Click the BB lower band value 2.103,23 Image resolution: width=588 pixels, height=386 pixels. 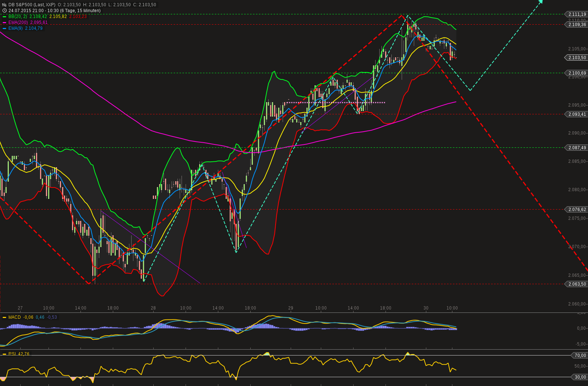pos(78,17)
